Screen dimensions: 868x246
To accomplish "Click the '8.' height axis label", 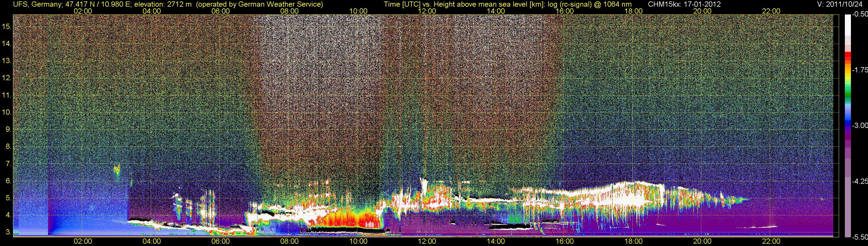I will click(x=9, y=147).
